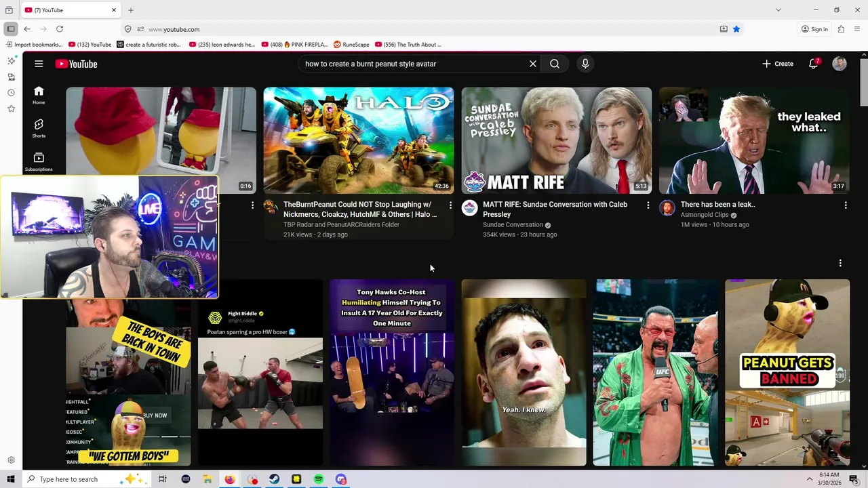The image size is (868, 488).
Task: Open the YouTube hamburger guide menu
Action: tap(39, 64)
